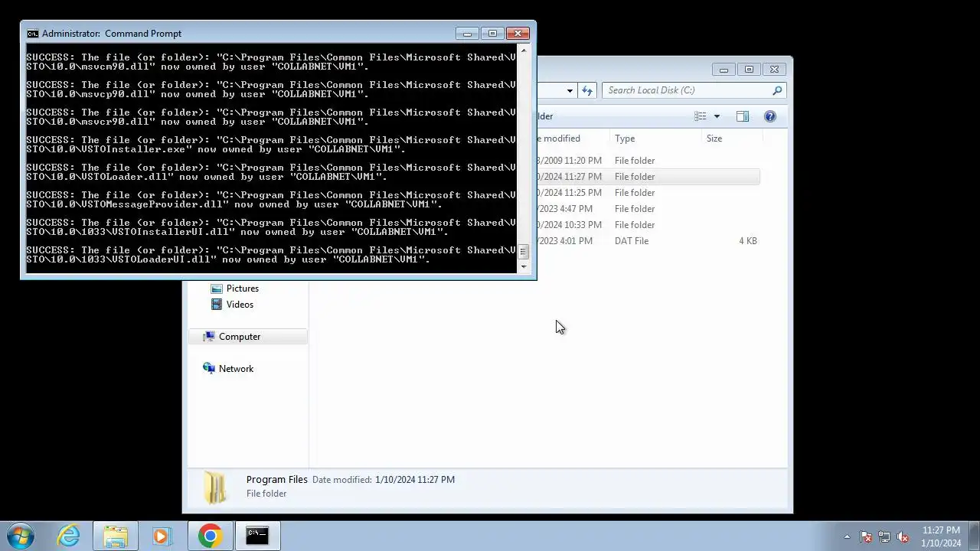Screen dimensions: 980x551
Task: Open the network tray icon
Action: [884, 536]
